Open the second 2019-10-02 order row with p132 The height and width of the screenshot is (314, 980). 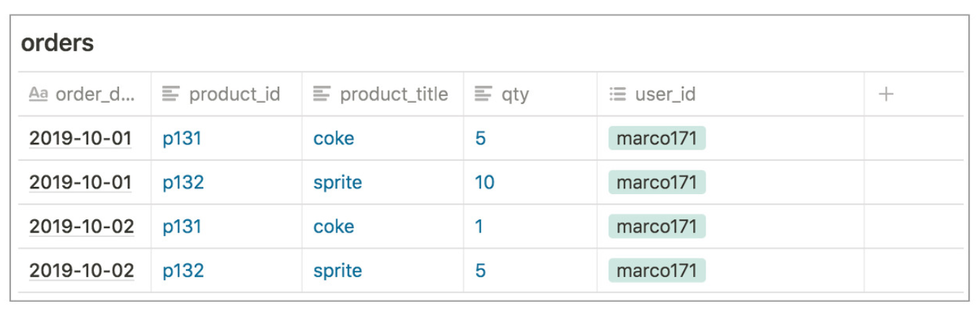click(x=81, y=271)
